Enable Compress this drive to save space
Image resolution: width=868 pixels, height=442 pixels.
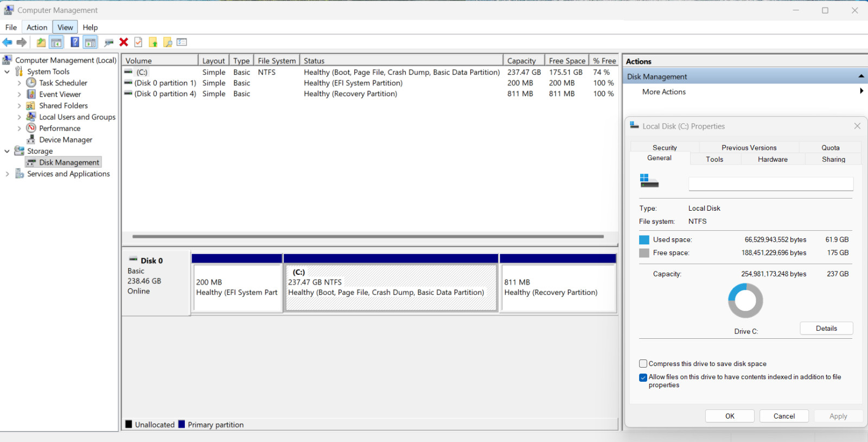tap(643, 364)
